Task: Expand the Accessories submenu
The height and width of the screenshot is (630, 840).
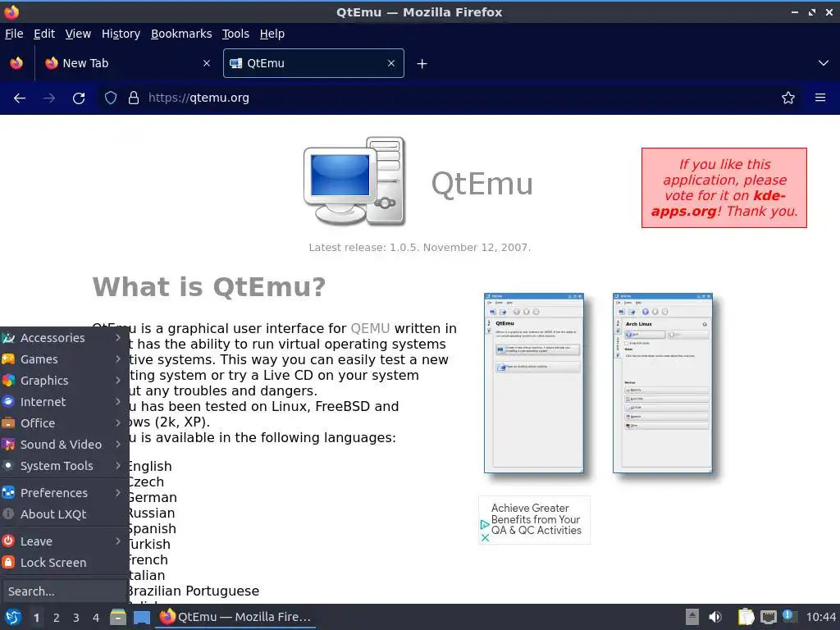Action: 64,338
